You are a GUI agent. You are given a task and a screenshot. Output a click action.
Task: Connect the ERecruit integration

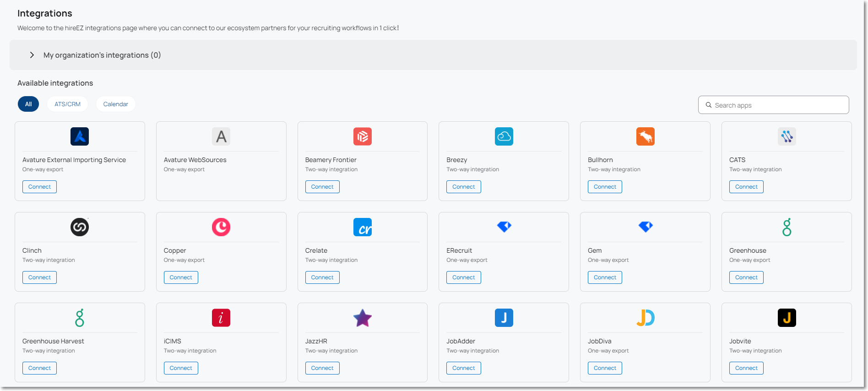(464, 277)
